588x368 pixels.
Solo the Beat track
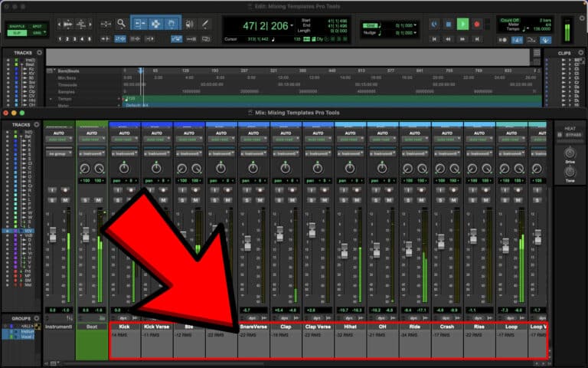coord(85,200)
